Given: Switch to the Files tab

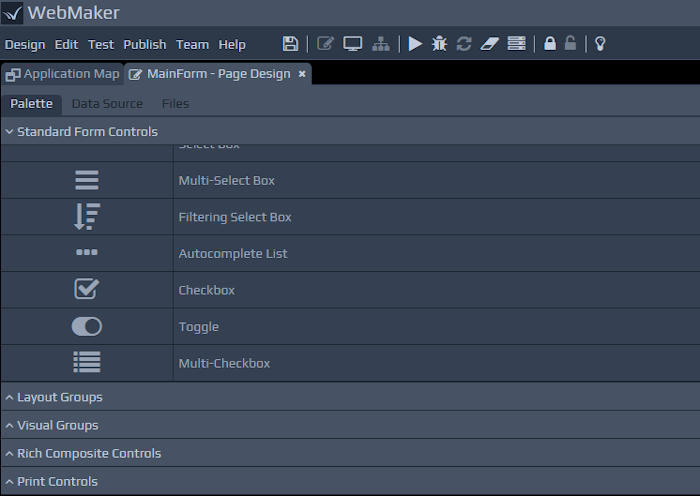Looking at the screenshot, I should [175, 104].
